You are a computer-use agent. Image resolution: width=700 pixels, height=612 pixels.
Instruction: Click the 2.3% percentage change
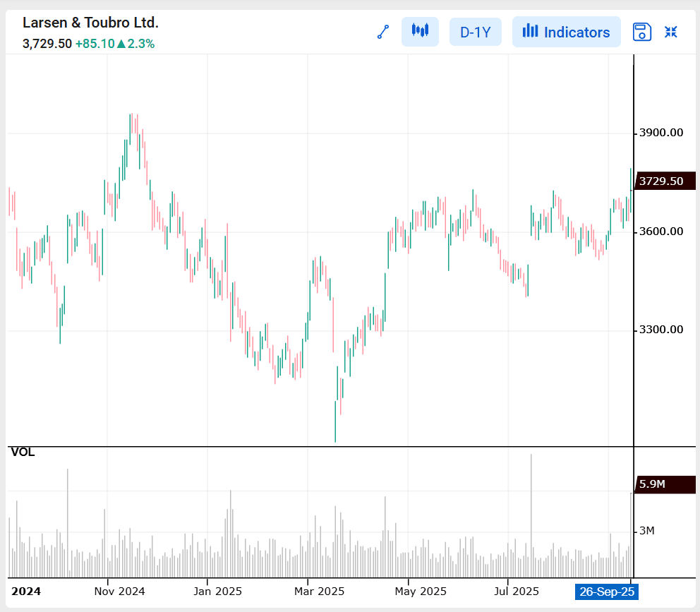coord(141,44)
